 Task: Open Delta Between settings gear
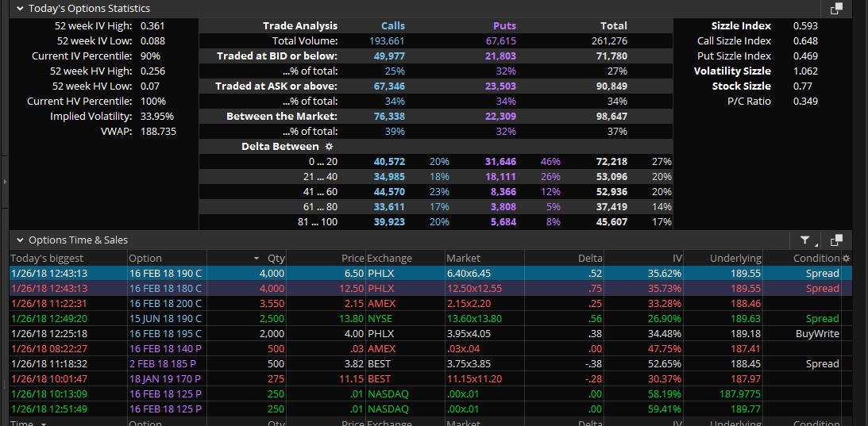coord(329,147)
